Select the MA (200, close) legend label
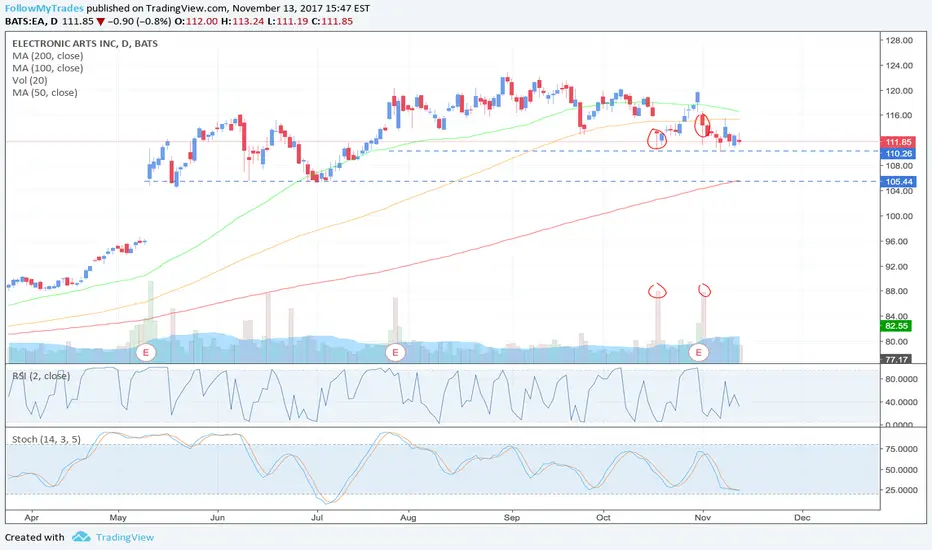The height and width of the screenshot is (550, 932). coord(48,56)
